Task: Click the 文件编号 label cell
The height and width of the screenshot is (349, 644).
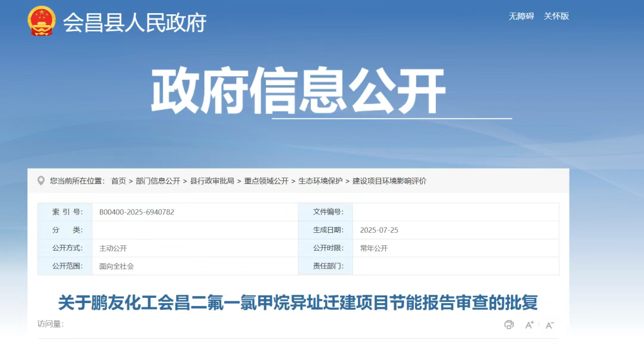Action: [326, 212]
